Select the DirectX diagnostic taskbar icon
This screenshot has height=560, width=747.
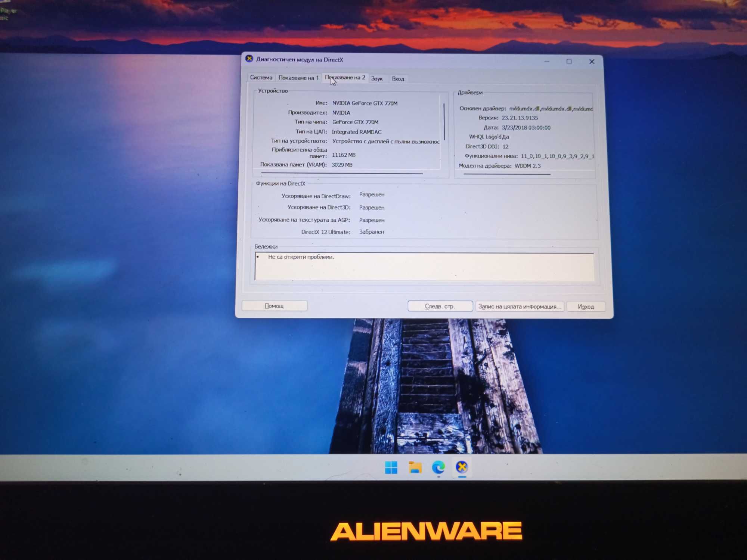[462, 467]
